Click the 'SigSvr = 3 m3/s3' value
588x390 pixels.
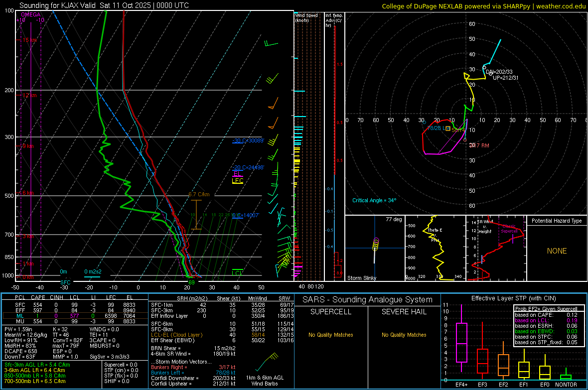point(110,357)
